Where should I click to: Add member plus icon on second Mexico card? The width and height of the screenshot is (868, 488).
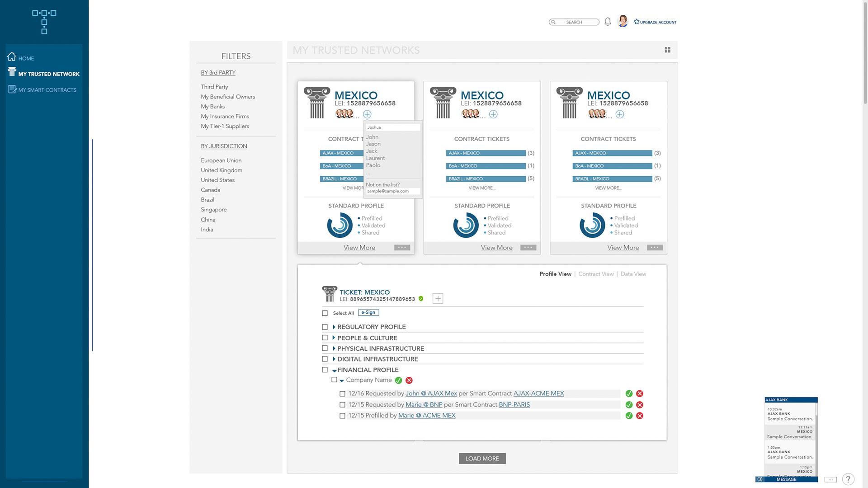tap(493, 114)
